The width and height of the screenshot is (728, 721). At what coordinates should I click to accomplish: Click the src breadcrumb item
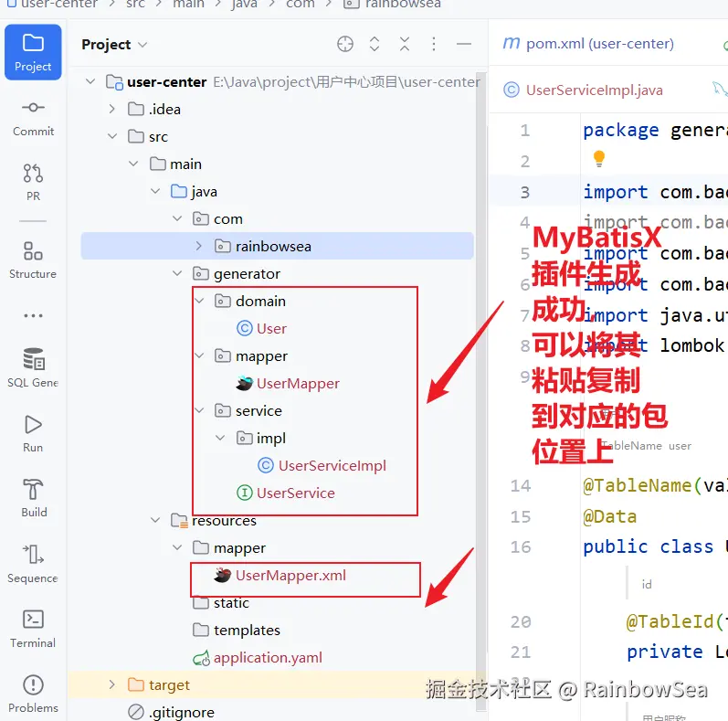(135, 5)
